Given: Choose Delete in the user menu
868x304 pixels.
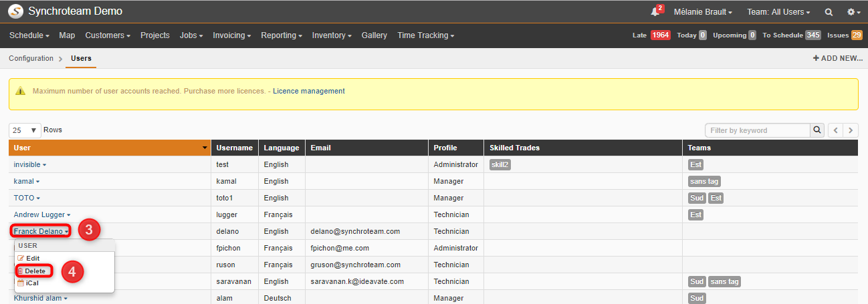Looking at the screenshot, I should [34, 271].
